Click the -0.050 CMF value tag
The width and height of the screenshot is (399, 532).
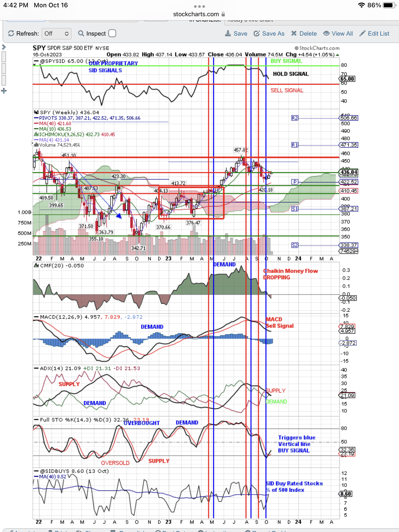(x=348, y=298)
